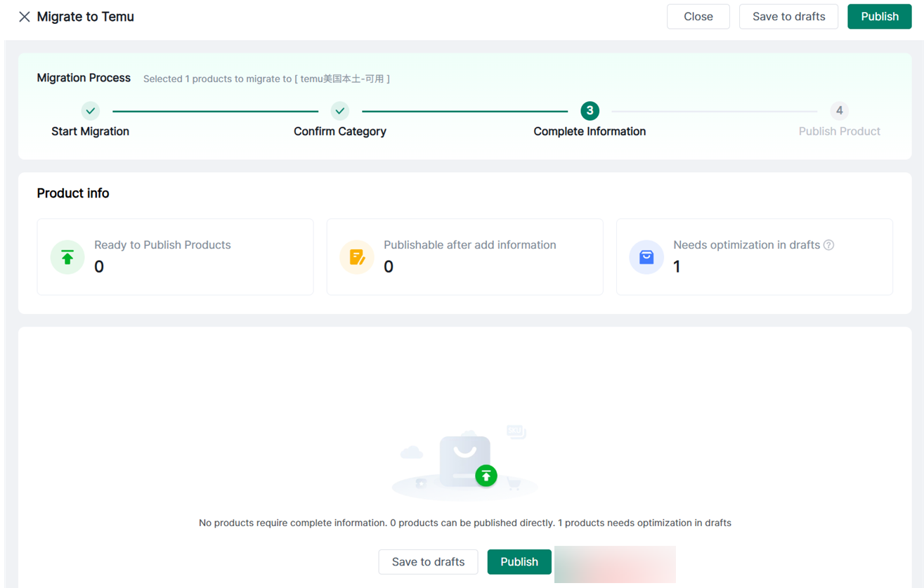The height and width of the screenshot is (588, 924).
Task: Click the bottom Save to drafts button
Action: tap(428, 562)
